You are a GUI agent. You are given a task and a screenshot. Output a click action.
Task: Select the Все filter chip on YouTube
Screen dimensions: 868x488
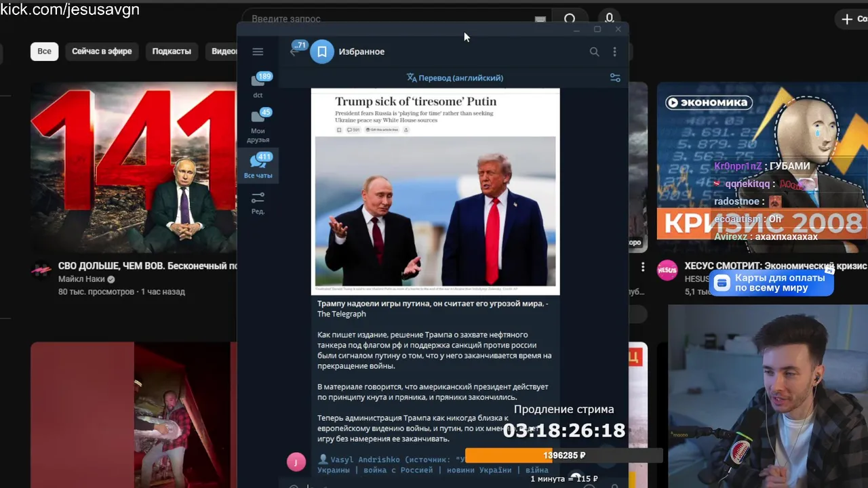(x=44, y=52)
